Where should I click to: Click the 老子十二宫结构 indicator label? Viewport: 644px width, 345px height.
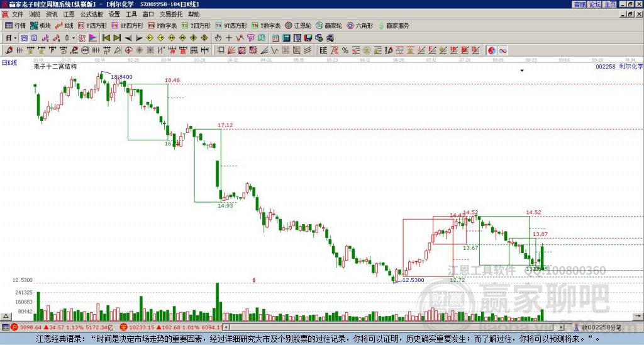coord(55,66)
